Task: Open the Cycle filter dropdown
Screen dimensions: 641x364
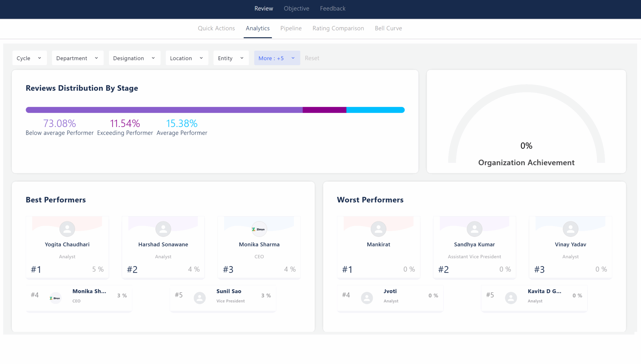Action: click(x=29, y=58)
